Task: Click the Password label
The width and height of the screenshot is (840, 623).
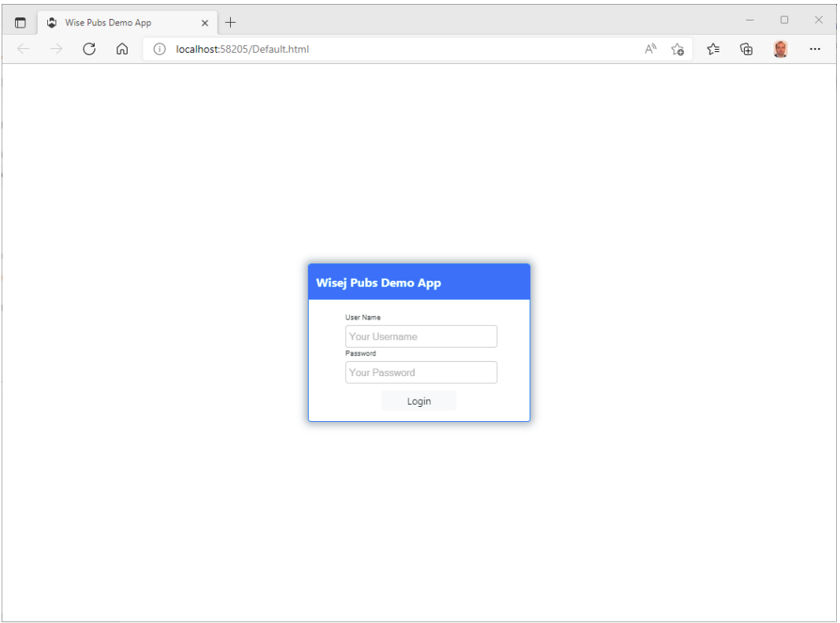Action: pos(361,353)
